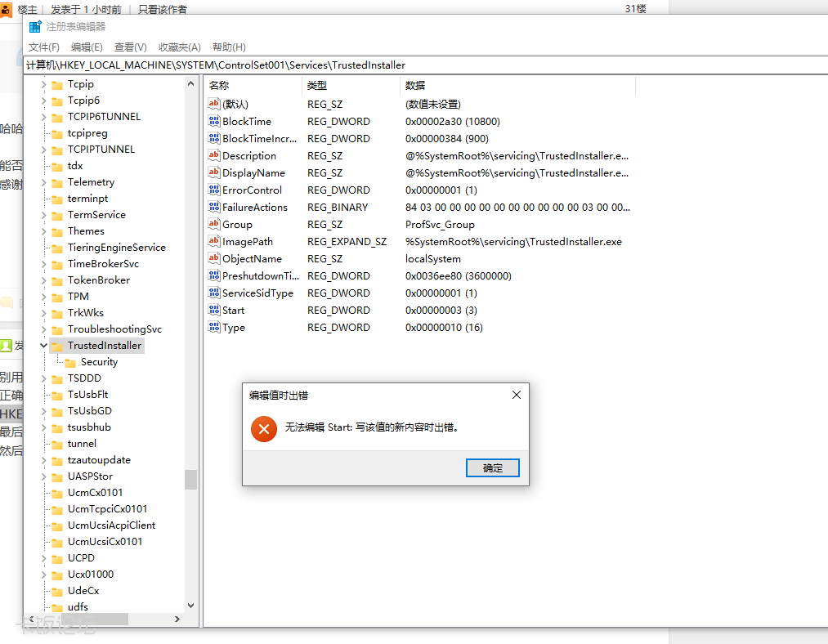Select the Type DWORD value icon
Screen dimensions: 828x644
214,327
